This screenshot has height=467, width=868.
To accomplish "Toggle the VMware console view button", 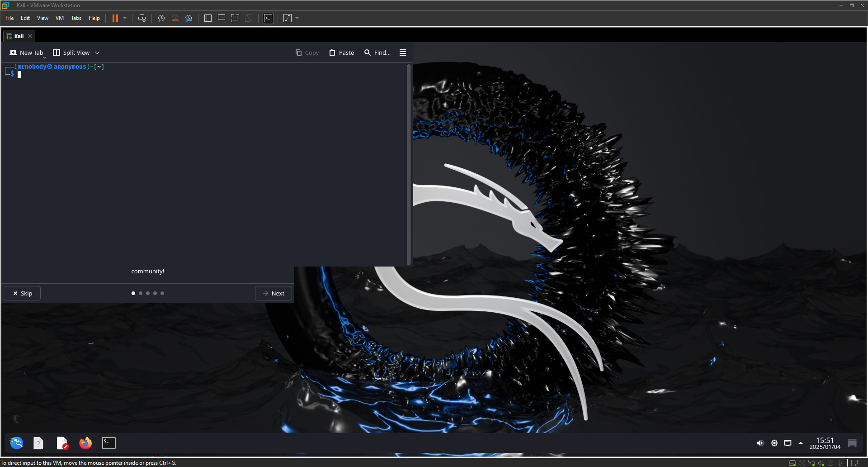I will pyautogui.click(x=268, y=18).
